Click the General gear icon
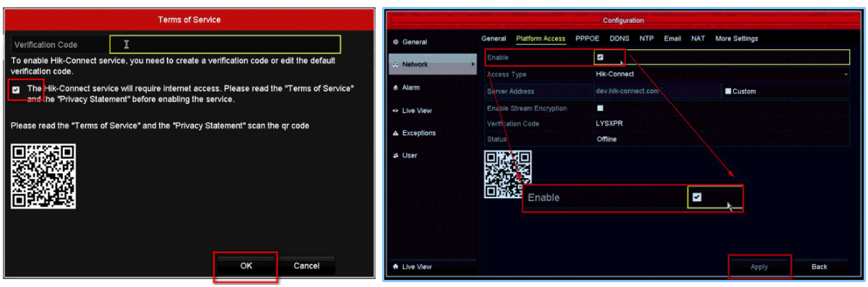868x287 pixels. click(x=395, y=42)
